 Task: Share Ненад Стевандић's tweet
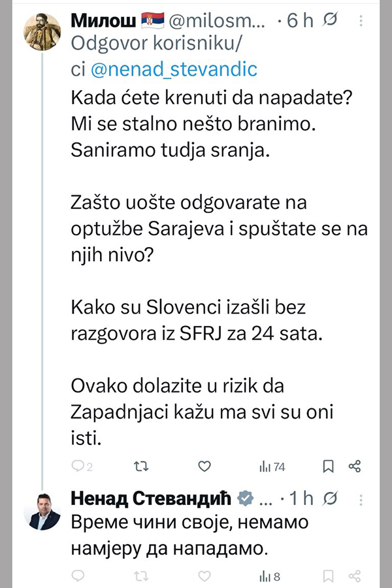click(x=355, y=576)
